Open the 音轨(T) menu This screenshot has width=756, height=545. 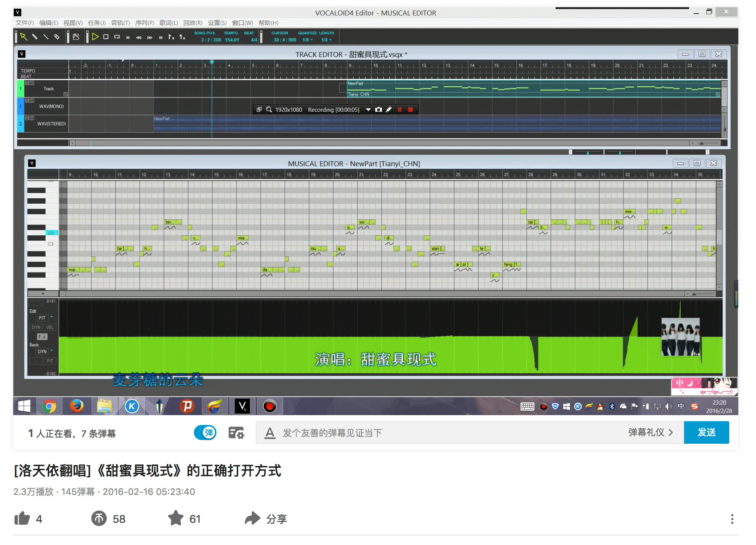(x=120, y=23)
